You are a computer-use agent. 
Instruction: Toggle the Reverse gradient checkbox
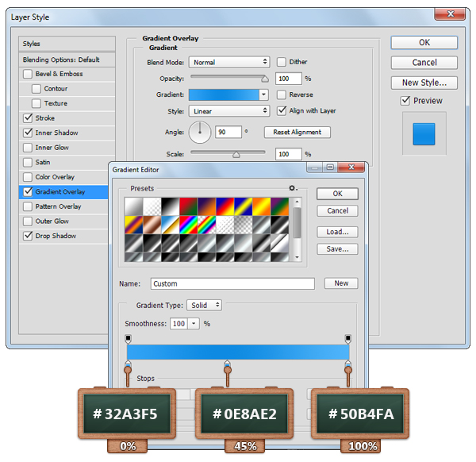pos(282,94)
